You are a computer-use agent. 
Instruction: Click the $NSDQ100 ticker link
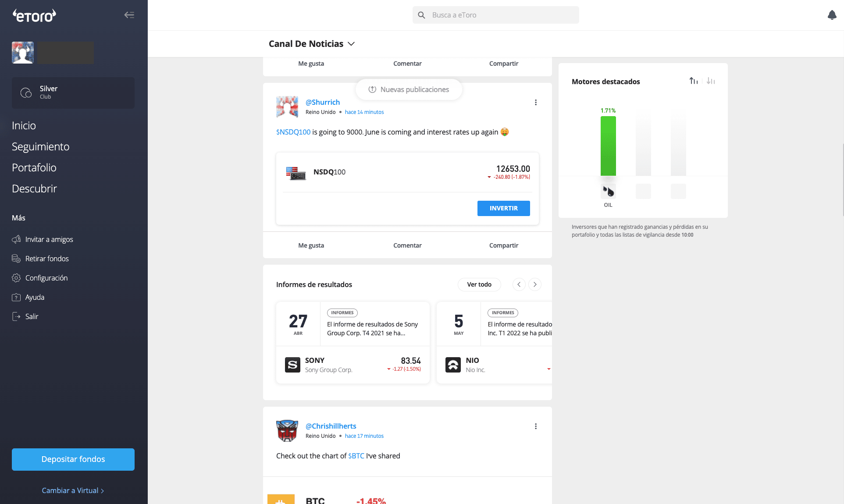[x=293, y=132]
